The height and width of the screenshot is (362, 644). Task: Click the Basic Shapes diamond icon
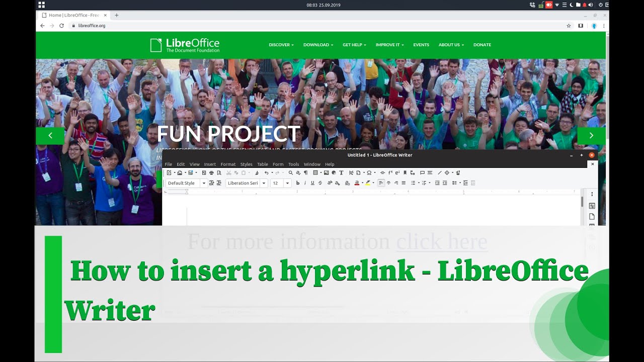[447, 172]
